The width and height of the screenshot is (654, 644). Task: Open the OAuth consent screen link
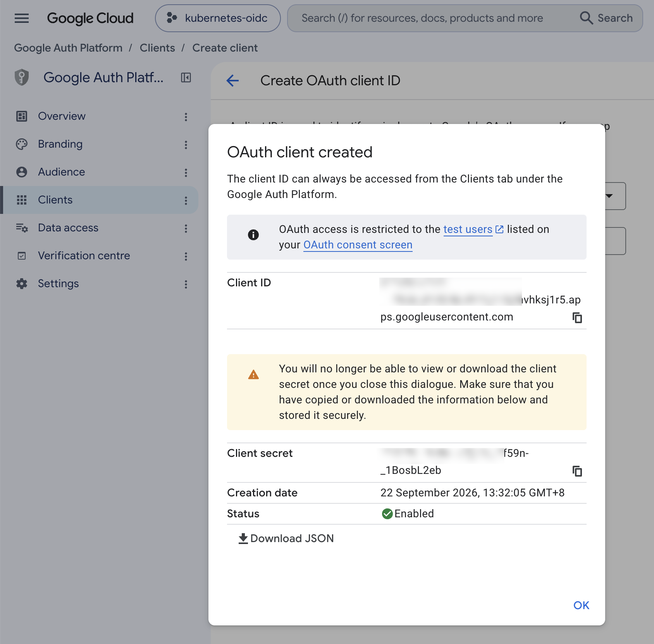[358, 245]
